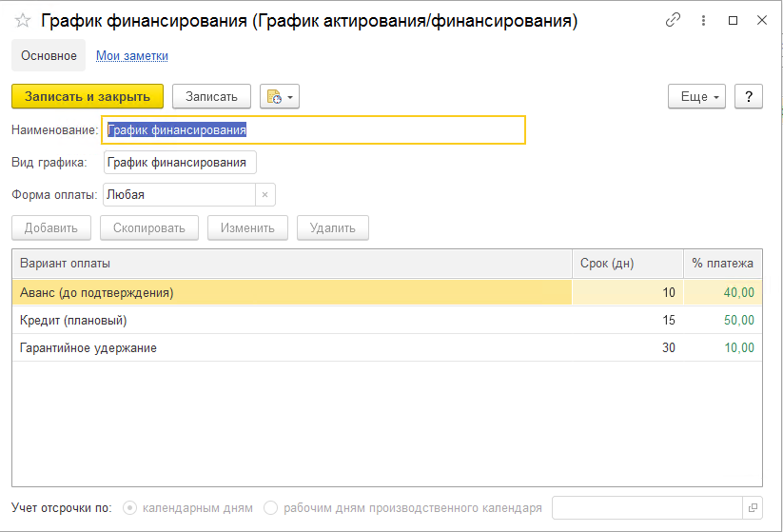Image resolution: width=783 pixels, height=532 pixels.
Task: Click the production calendar input field
Action: click(x=648, y=507)
